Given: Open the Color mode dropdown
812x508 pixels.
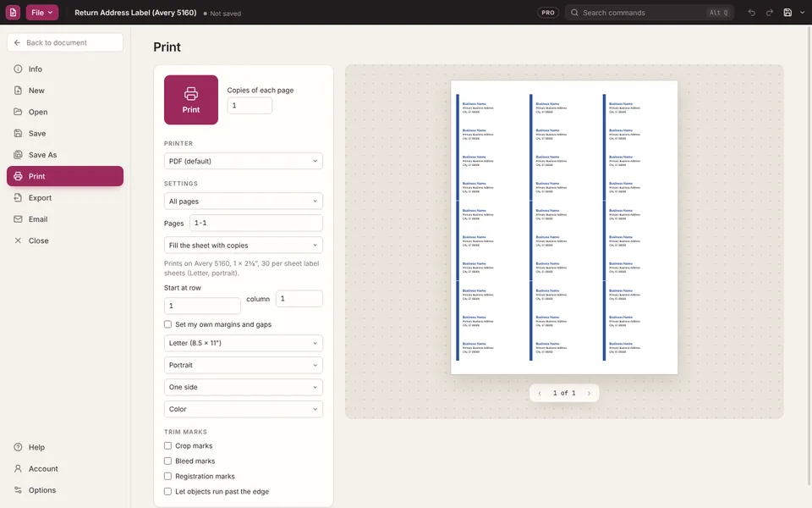Looking at the screenshot, I should [244, 409].
